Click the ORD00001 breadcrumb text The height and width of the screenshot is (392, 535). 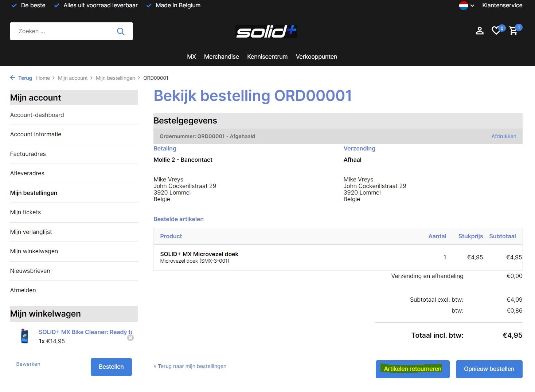click(x=156, y=78)
